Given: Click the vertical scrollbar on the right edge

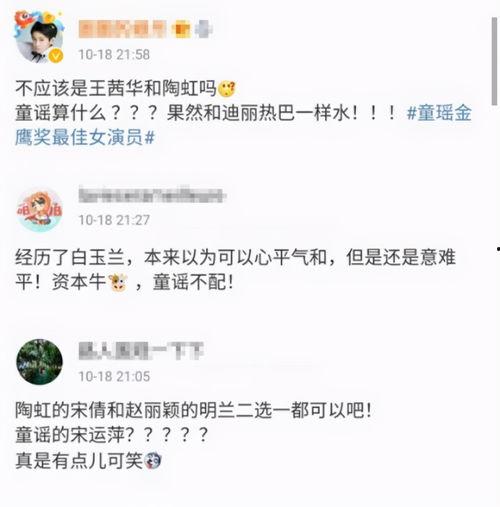Looking at the screenshot, I should tap(495, 61).
